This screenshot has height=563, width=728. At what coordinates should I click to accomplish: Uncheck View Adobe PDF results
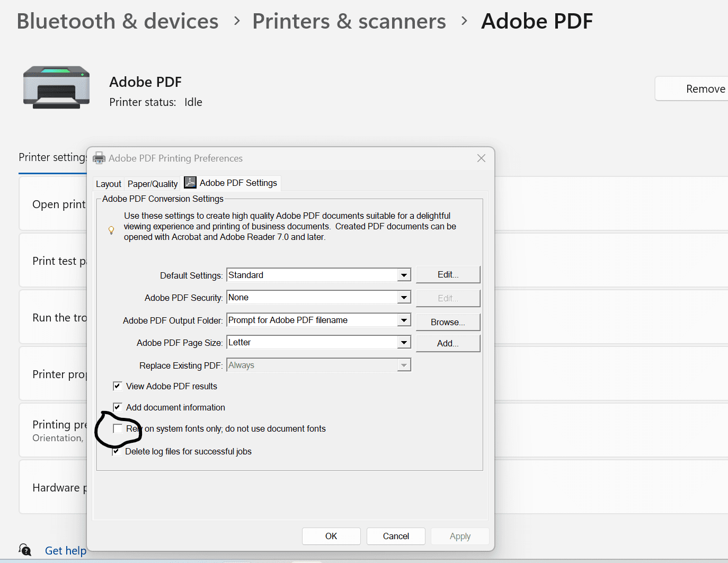118,386
